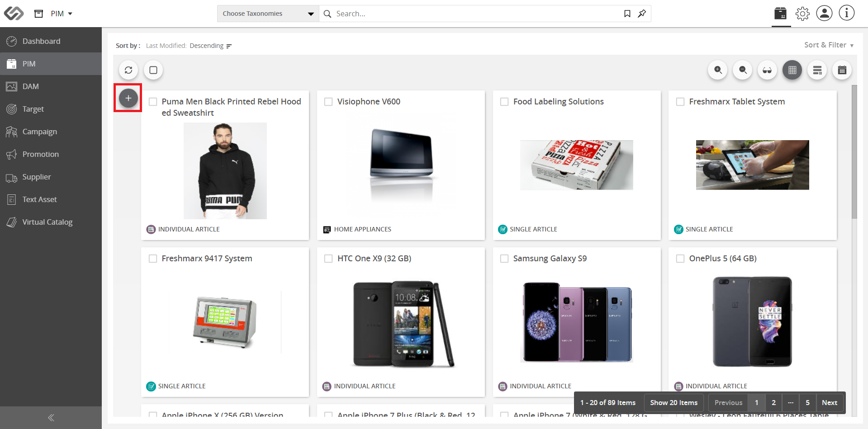Click the plus button to add an item

(x=128, y=98)
